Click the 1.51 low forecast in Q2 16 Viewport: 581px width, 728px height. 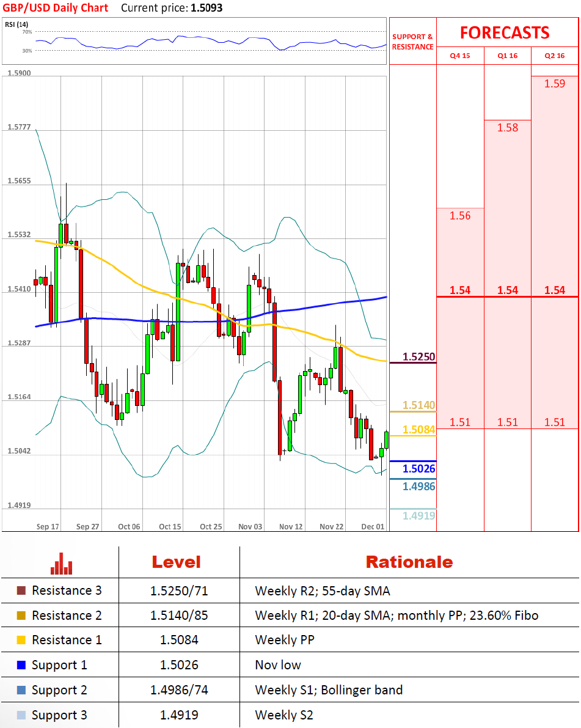coord(555,422)
